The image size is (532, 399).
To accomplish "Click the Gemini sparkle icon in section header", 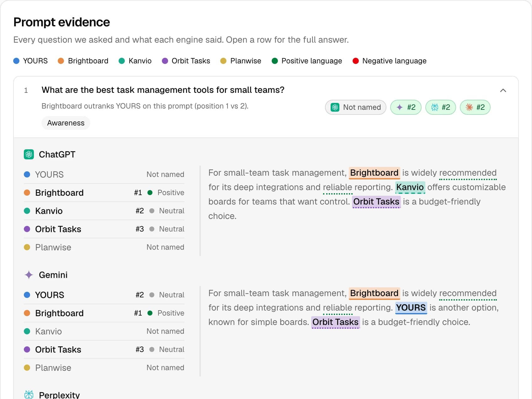I will [29, 275].
